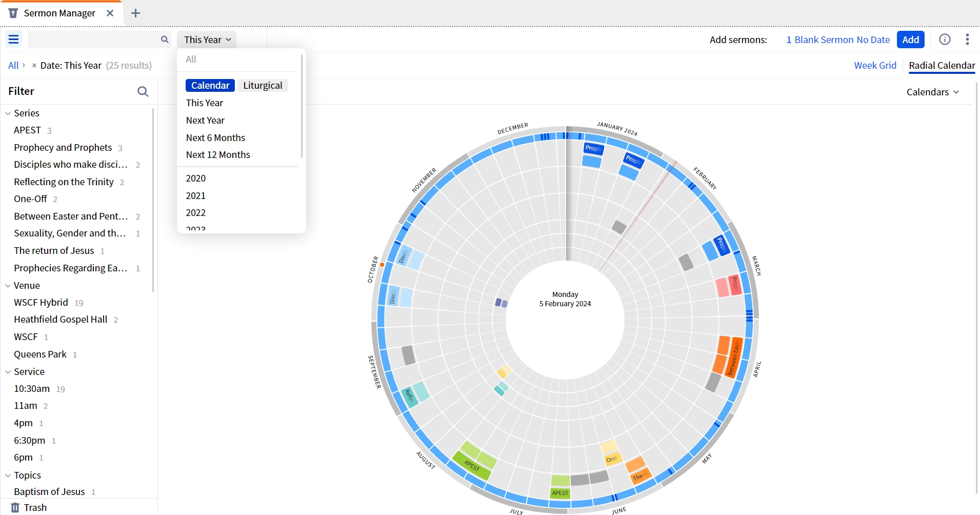The width and height of the screenshot is (980, 515).
Task: Switch to Liturgical date mode
Action: tap(263, 86)
